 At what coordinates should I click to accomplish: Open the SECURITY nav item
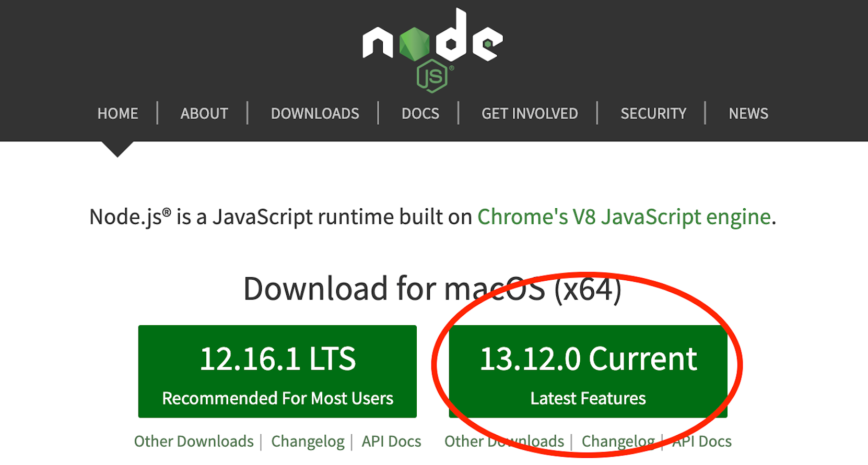point(653,113)
